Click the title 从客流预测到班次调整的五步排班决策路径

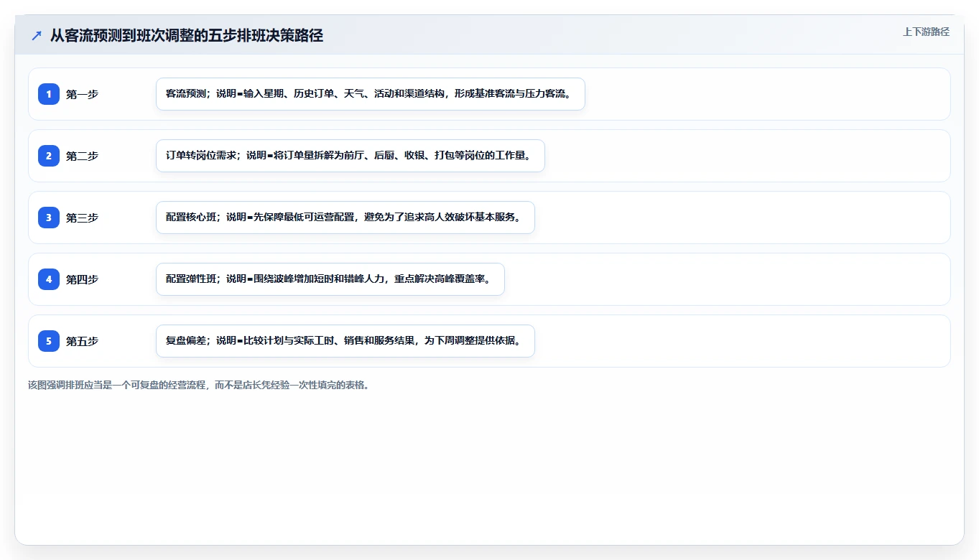click(187, 35)
